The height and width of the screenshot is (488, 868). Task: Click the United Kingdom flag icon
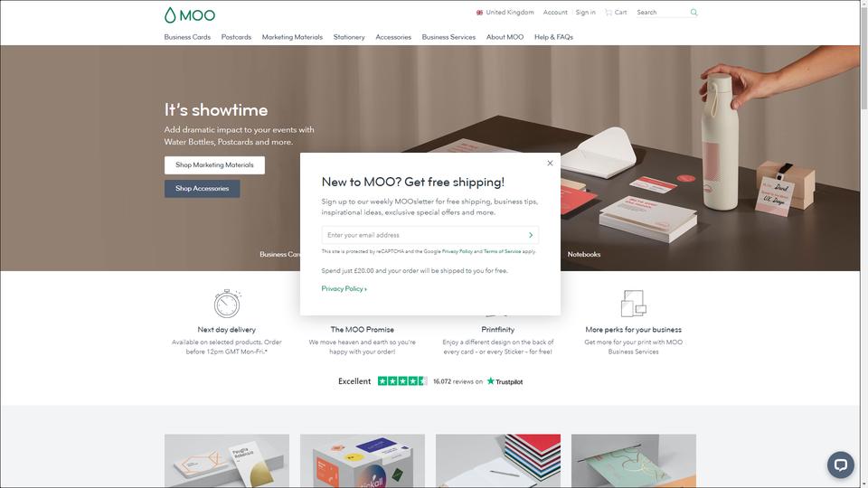pyautogui.click(x=479, y=12)
